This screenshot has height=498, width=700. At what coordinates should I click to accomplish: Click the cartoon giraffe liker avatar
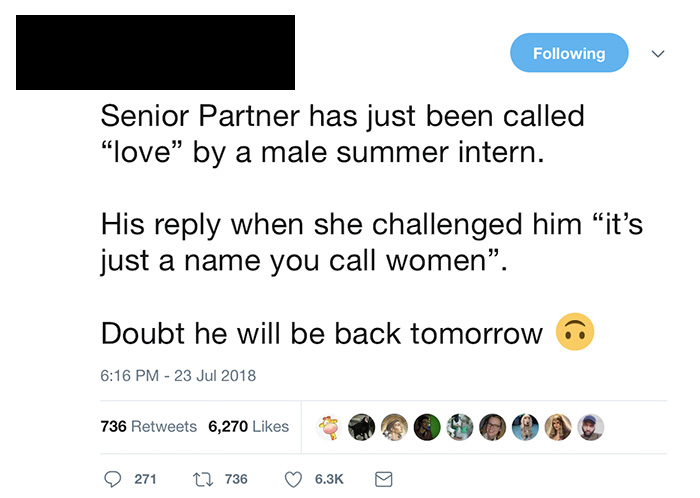[329, 427]
